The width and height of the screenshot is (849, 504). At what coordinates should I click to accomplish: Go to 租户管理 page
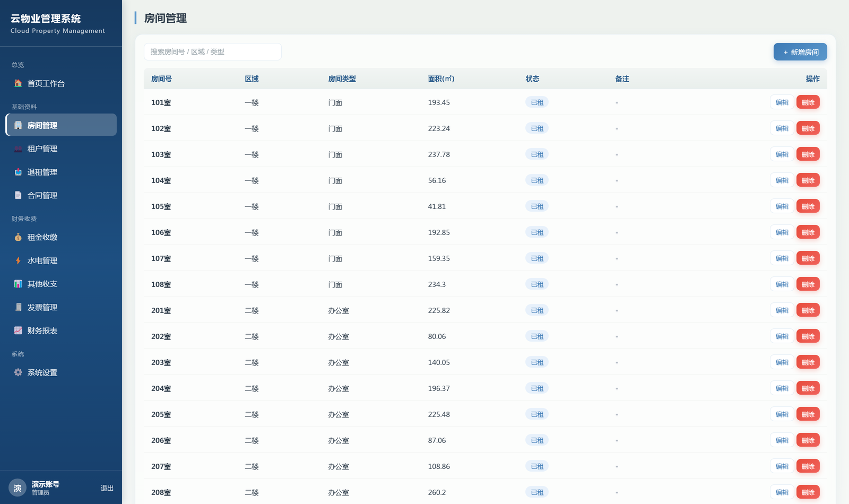tap(61, 149)
